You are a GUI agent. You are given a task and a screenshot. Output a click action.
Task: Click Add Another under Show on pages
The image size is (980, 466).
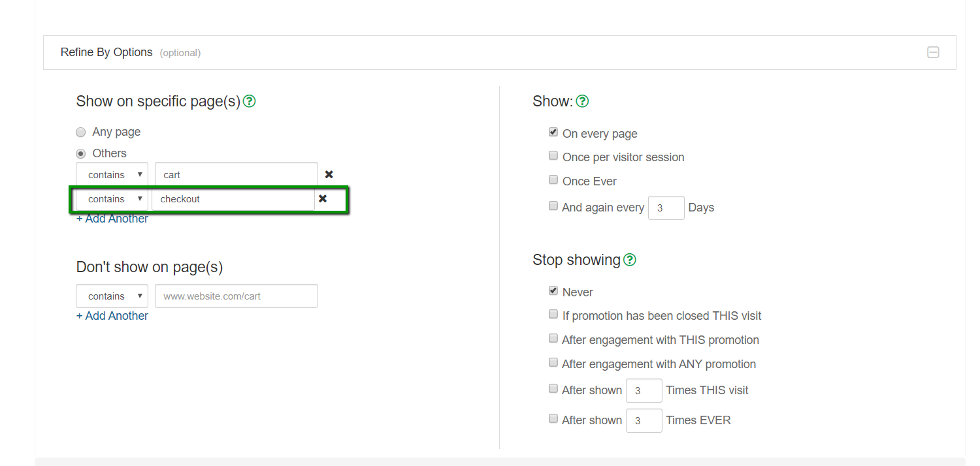(x=112, y=219)
